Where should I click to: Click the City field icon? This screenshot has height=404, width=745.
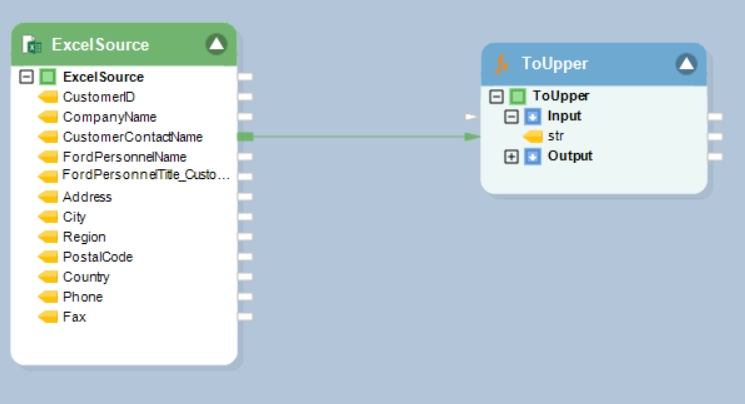pos(48,217)
